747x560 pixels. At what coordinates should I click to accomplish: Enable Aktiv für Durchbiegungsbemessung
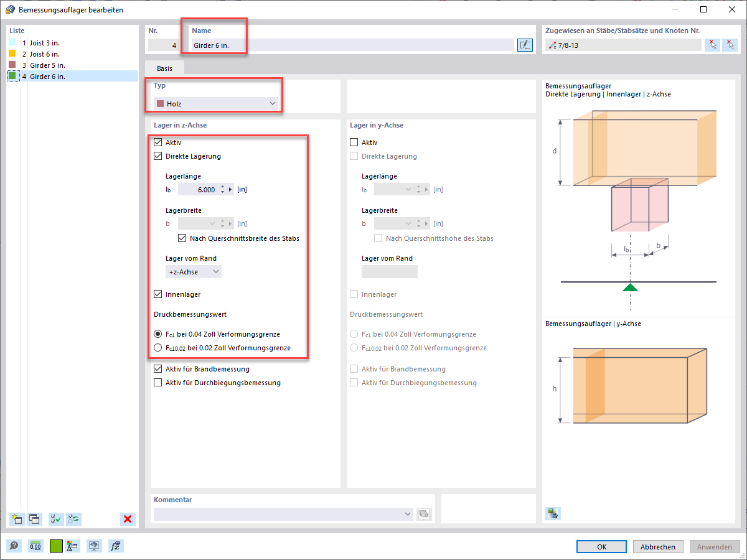pyautogui.click(x=157, y=383)
